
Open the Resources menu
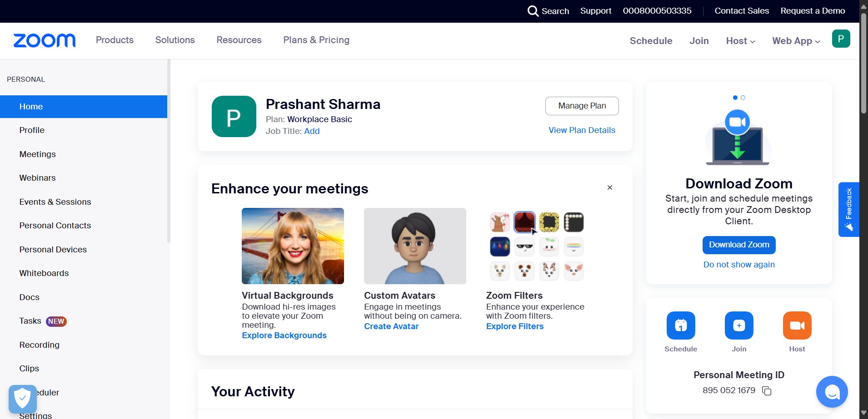(239, 40)
